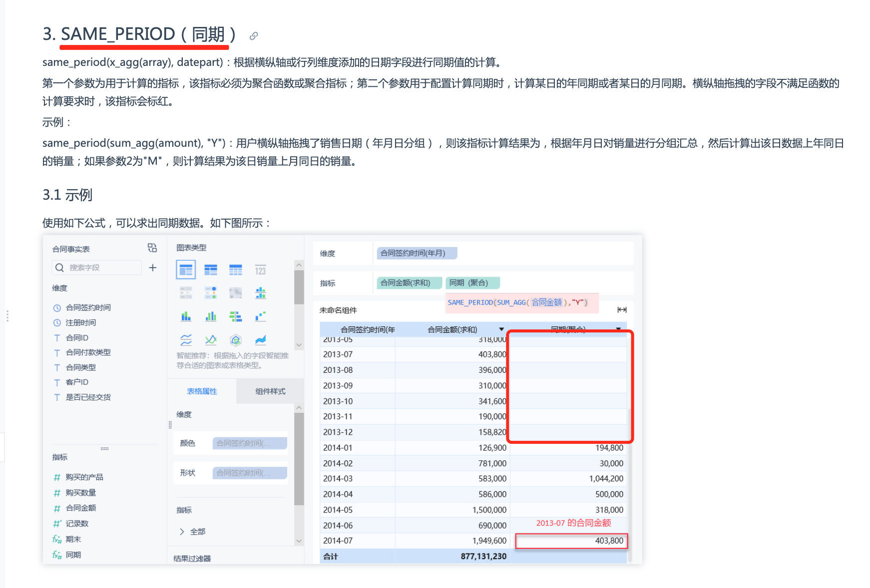Click the 合计 total 877,131,230 cell
The height and width of the screenshot is (588, 870).
click(x=483, y=557)
